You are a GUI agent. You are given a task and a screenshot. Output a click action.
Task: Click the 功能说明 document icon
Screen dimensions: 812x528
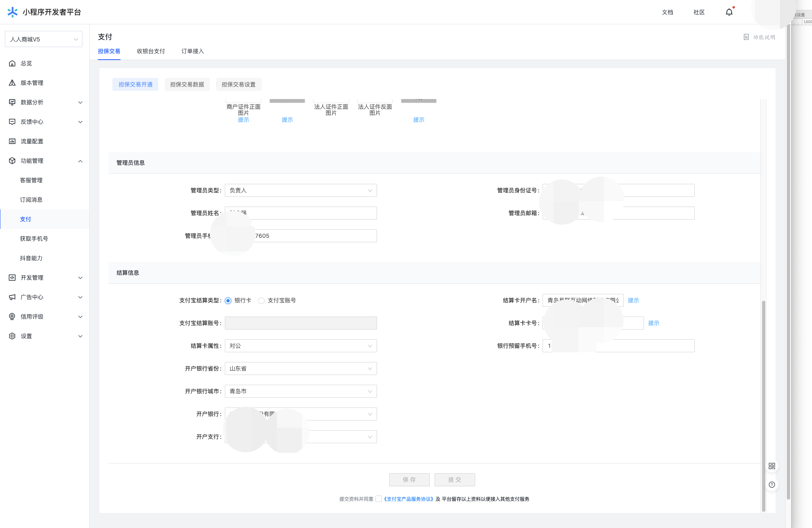tap(746, 37)
